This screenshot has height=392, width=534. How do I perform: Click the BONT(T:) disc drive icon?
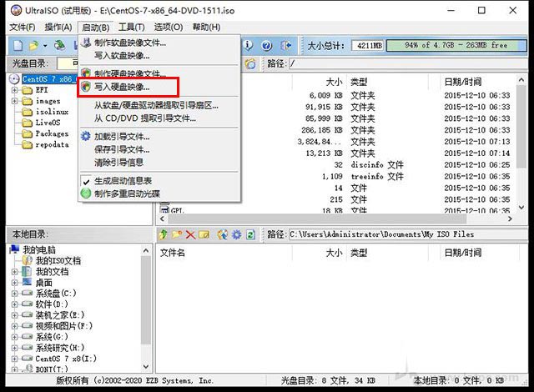[29, 369]
